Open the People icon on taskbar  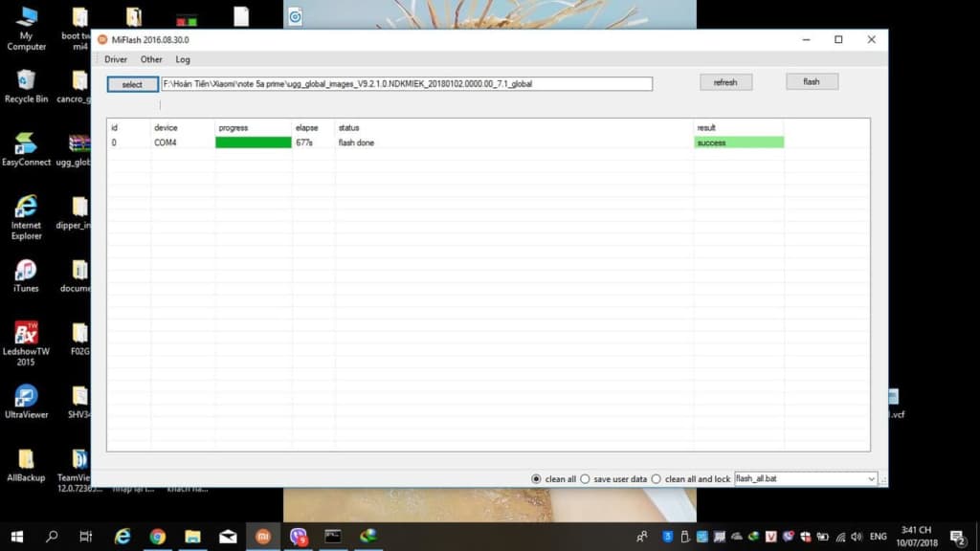click(x=642, y=537)
